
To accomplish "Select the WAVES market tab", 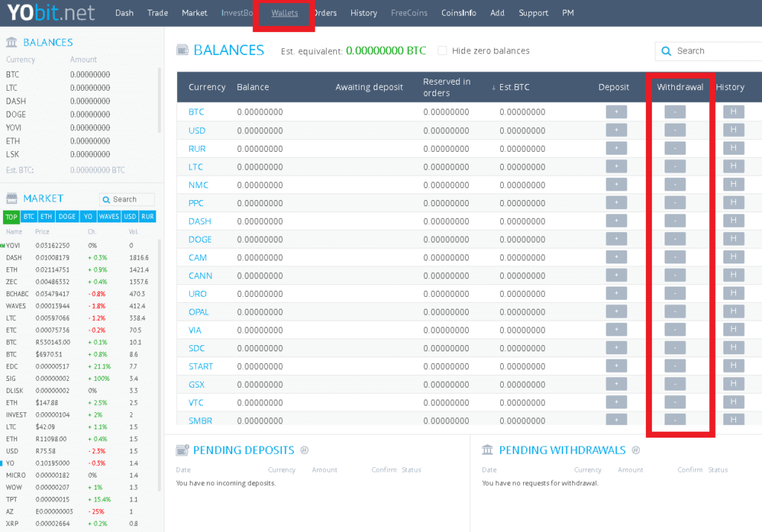I will coord(109,217).
